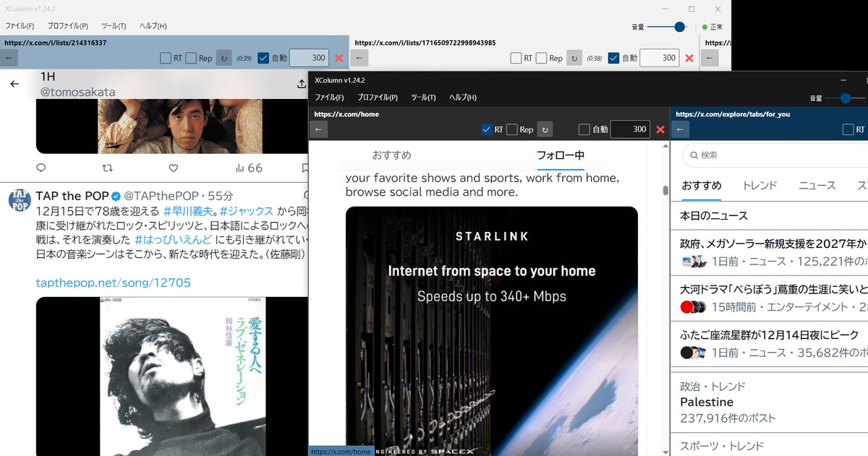Go back in the lists/1716509722998943985 column
This screenshot has height=456, width=868.
[x=360, y=58]
